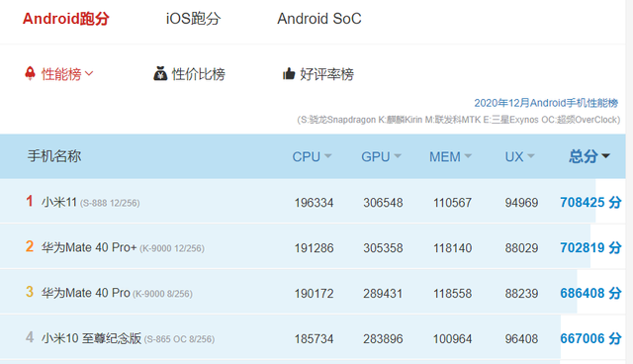Screen dimensions: 633x364
Task: Sort by the CPU column arrow
Action: click(x=327, y=155)
